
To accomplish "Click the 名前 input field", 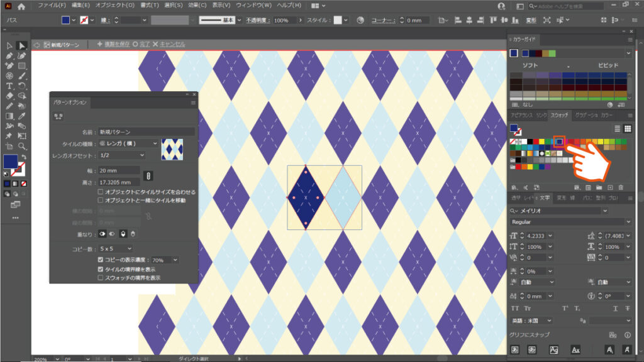I will [147, 132].
